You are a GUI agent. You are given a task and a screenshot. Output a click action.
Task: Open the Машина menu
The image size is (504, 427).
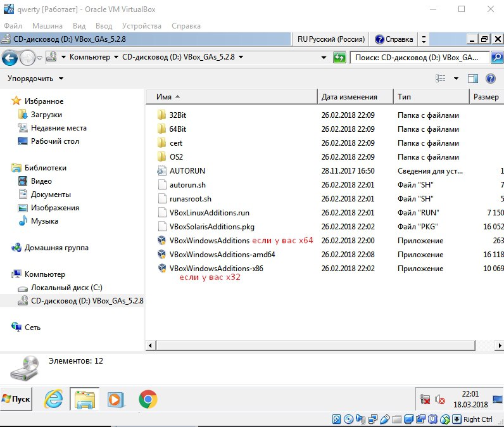point(47,26)
